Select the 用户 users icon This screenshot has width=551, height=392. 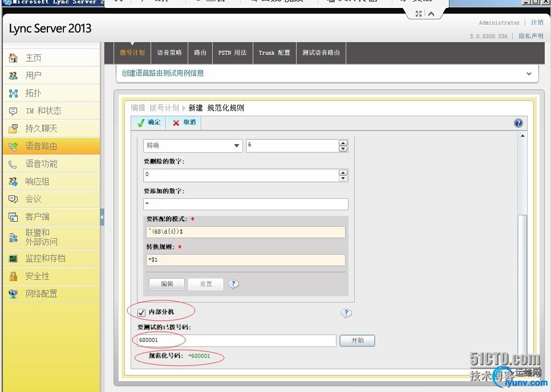(x=13, y=75)
